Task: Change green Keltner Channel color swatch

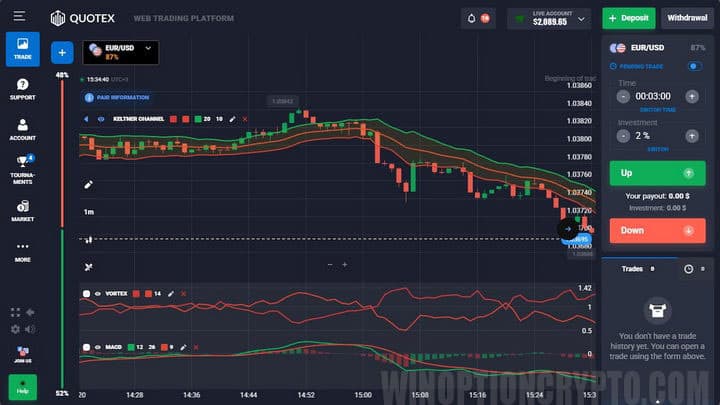Action: 198,119
